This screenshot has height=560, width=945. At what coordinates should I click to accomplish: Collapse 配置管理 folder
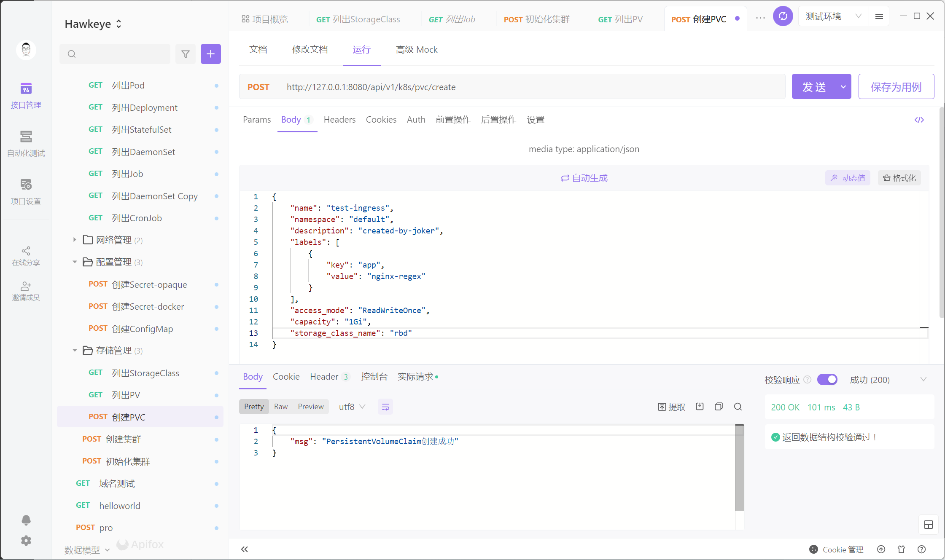(75, 262)
